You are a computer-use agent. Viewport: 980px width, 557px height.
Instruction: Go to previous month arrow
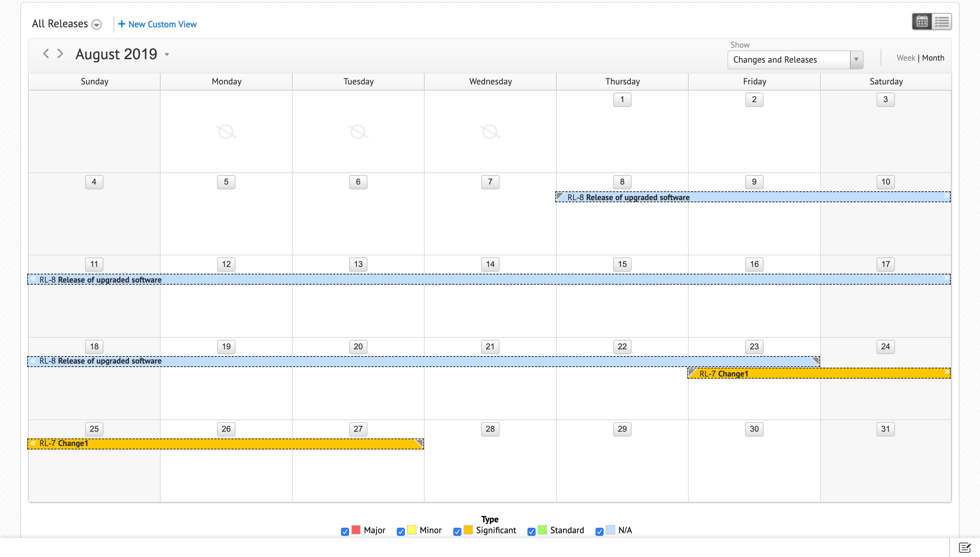pyautogui.click(x=46, y=53)
